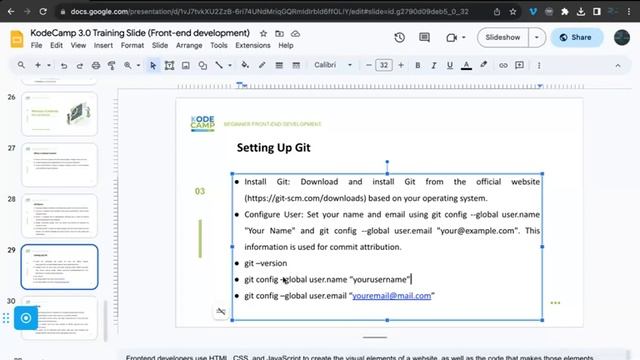Select the line tool
The width and height of the screenshot is (640, 360).
[x=219, y=65]
